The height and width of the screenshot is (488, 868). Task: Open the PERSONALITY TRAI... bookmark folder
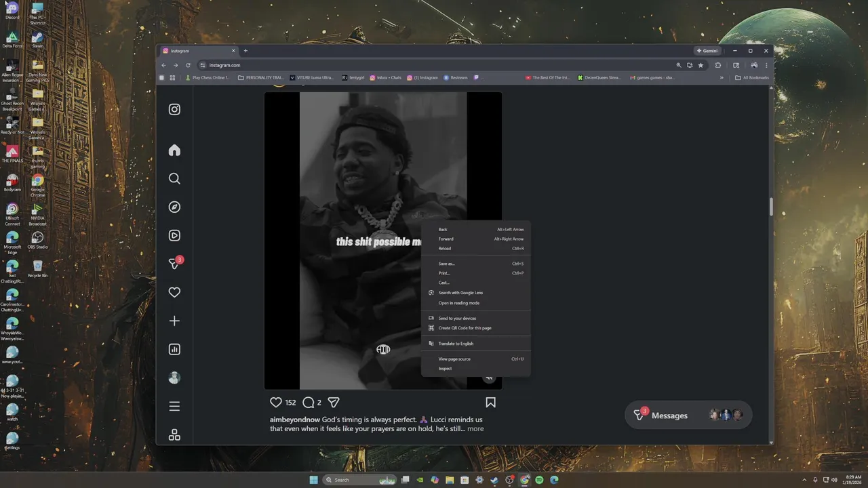tap(261, 78)
